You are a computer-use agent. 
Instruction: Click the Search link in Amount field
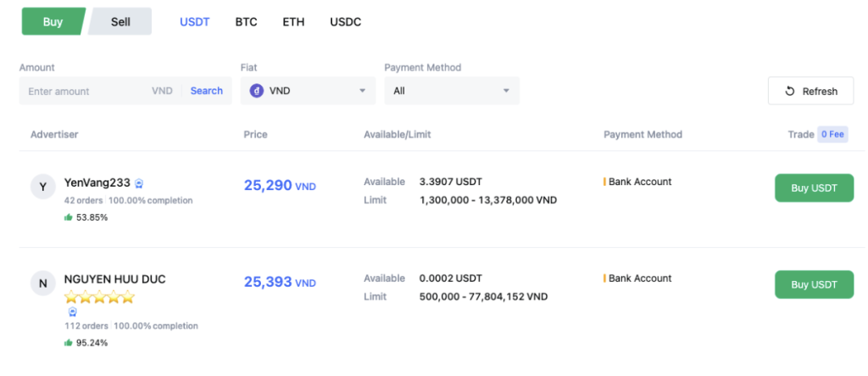[x=206, y=91]
